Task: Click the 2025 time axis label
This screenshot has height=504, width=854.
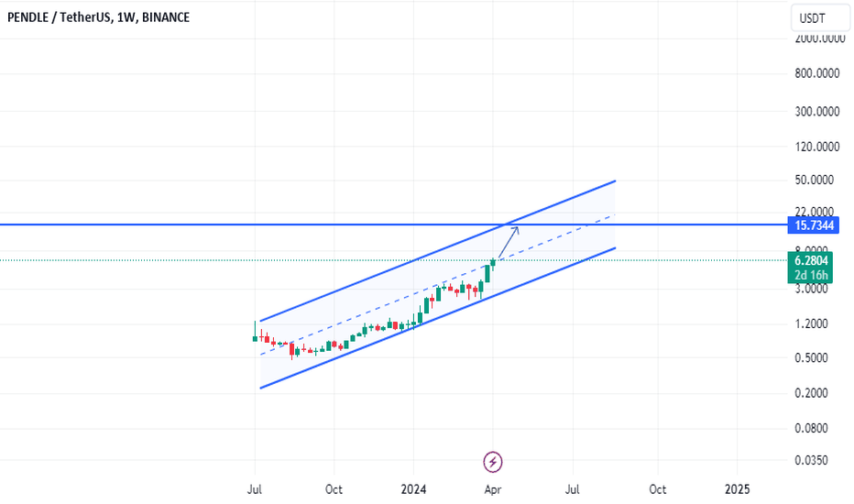Action: coord(737,489)
